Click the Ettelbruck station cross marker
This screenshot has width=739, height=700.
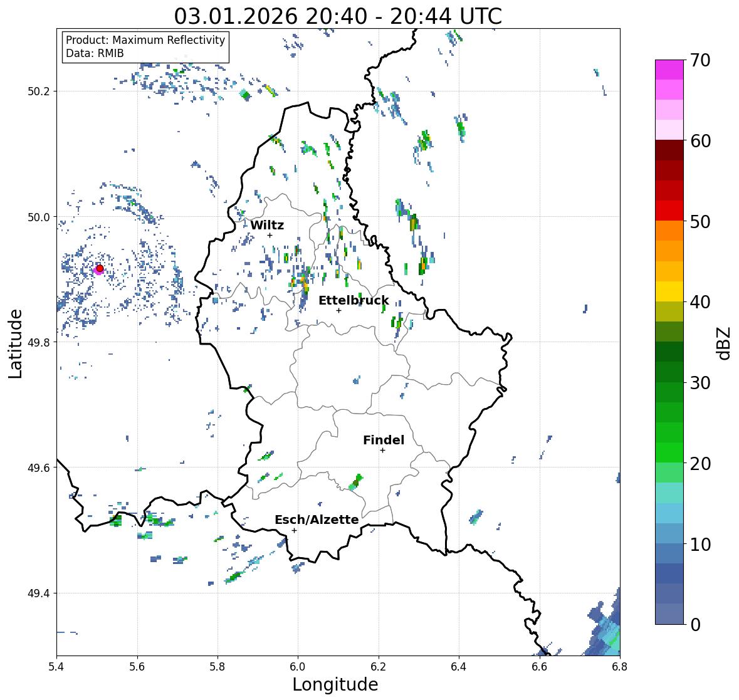pos(338,310)
